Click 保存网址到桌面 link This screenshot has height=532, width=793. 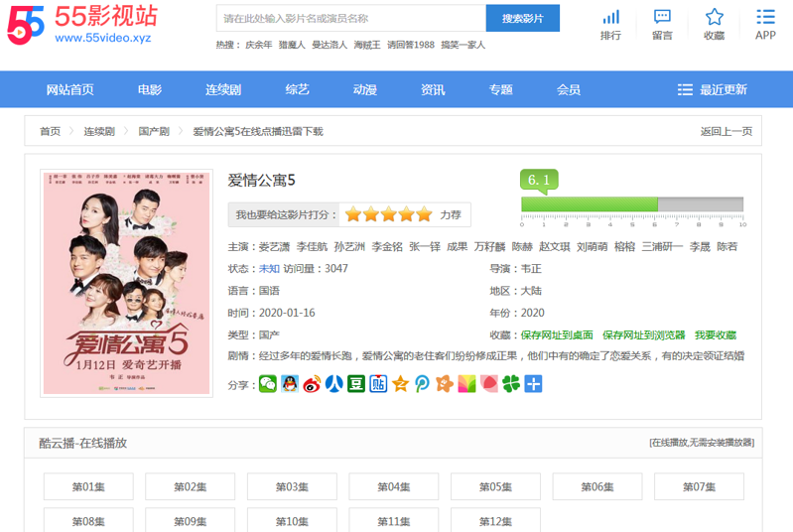pyautogui.click(x=557, y=334)
